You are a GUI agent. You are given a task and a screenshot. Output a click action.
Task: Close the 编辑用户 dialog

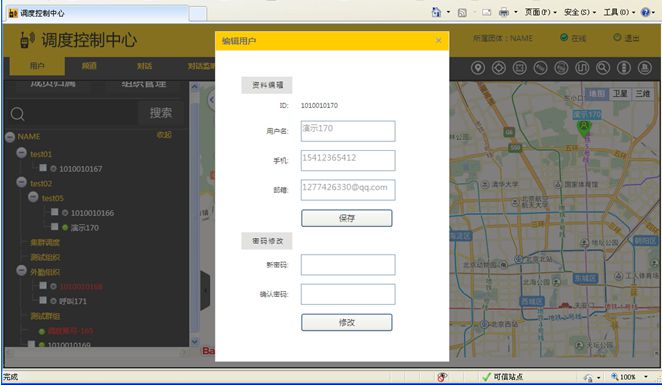(438, 41)
